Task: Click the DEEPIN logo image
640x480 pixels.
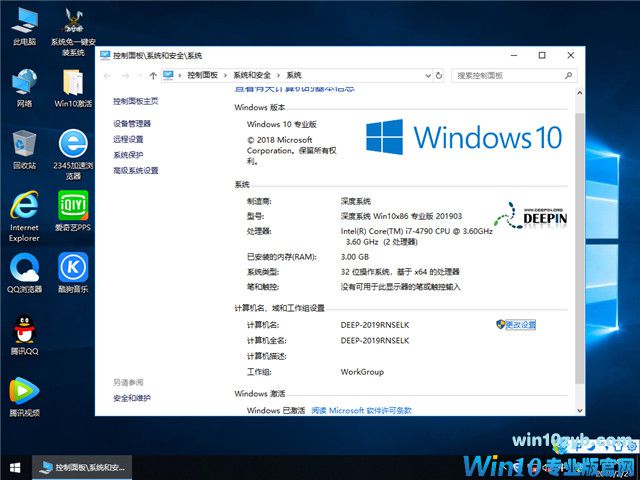Action: tap(530, 216)
